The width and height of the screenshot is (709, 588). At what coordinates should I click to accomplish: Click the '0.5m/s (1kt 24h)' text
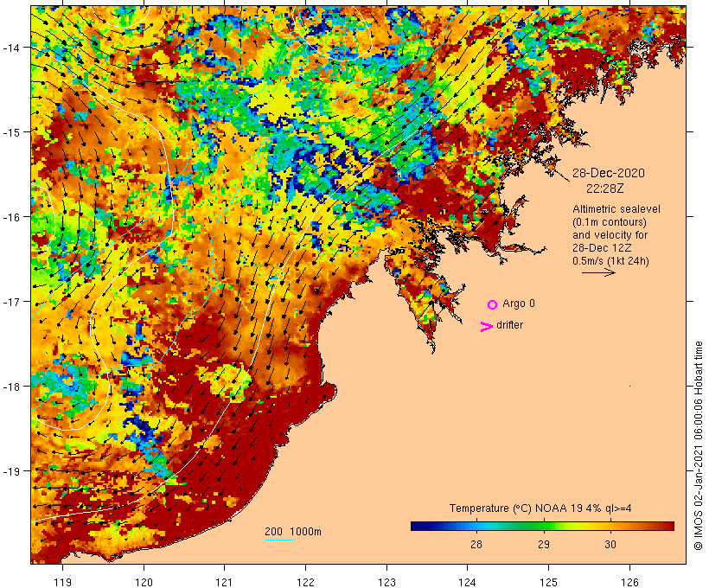tap(611, 261)
